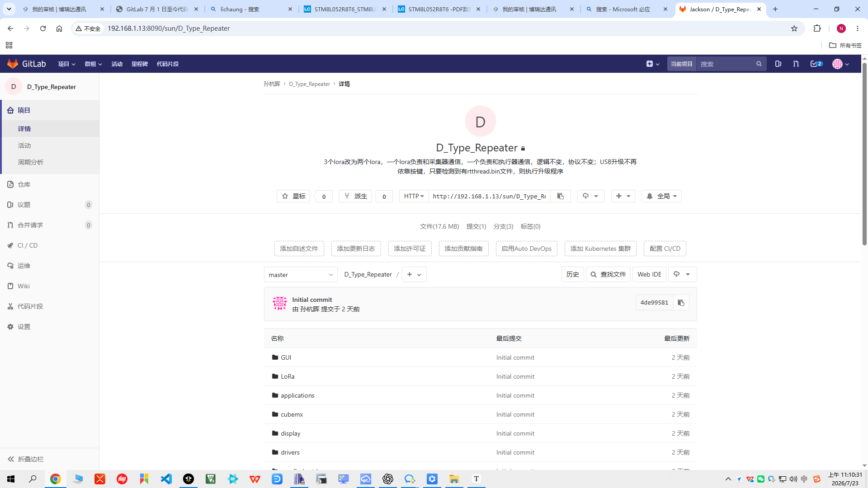Image resolution: width=868 pixels, height=488 pixels.
Task: Open Visual Studio Code from taskbar
Action: tap(166, 479)
